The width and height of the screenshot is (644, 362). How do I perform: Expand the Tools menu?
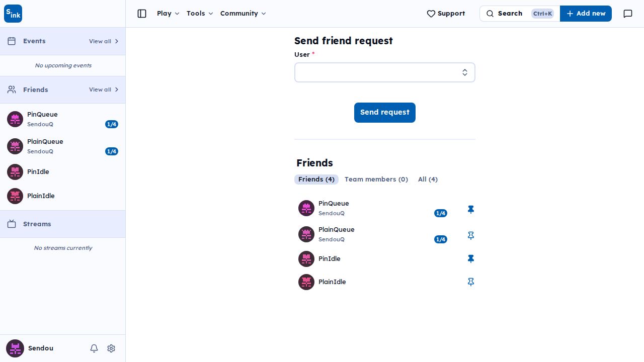200,14
